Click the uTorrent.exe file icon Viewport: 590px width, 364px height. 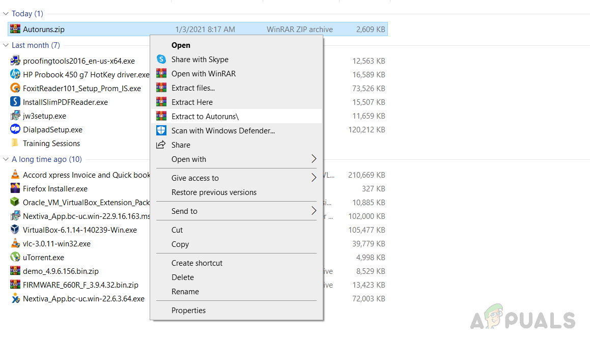point(15,258)
